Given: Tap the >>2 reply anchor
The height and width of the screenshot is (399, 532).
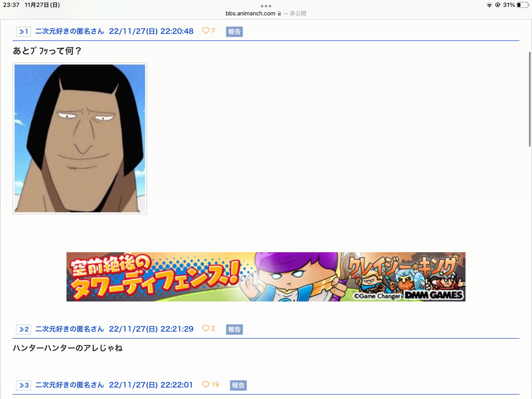Looking at the screenshot, I should pos(23,329).
